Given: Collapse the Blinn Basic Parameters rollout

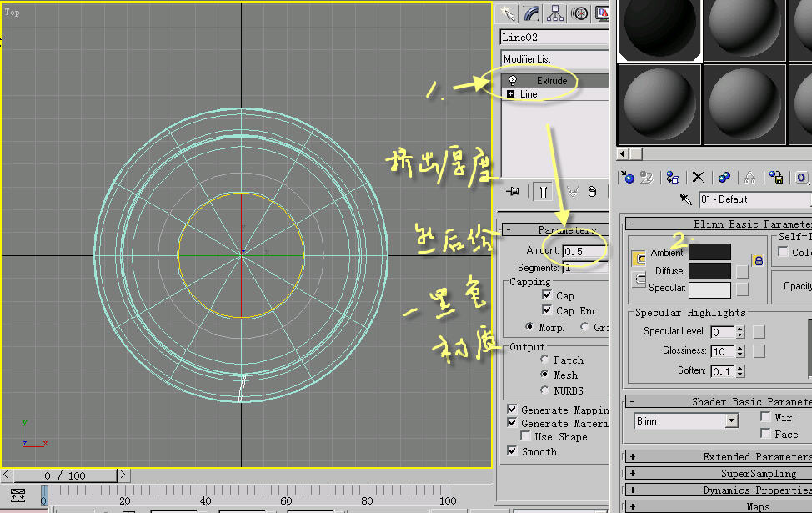Looking at the screenshot, I should coord(719,224).
